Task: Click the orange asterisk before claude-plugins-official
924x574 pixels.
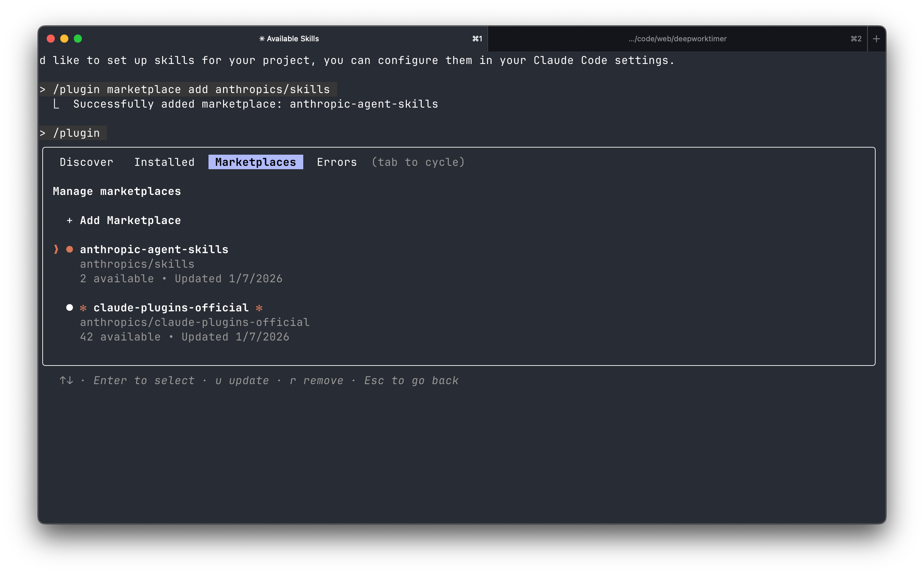Action: [x=83, y=308]
